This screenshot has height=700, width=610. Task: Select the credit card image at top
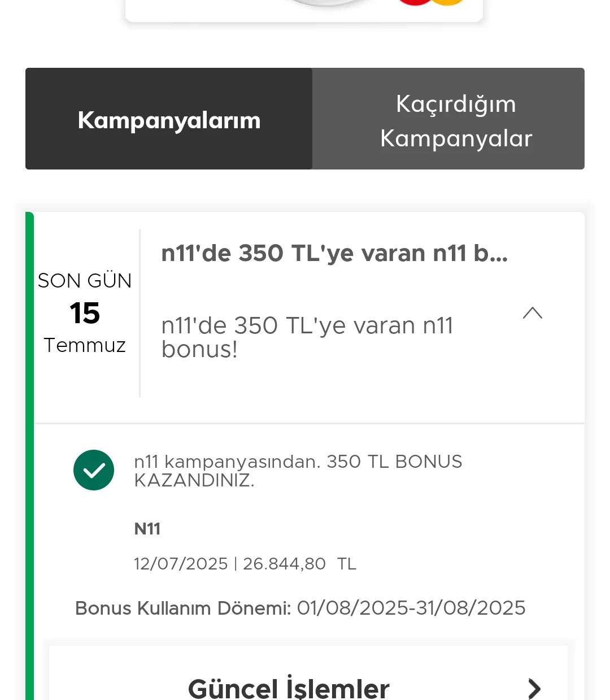304,9
